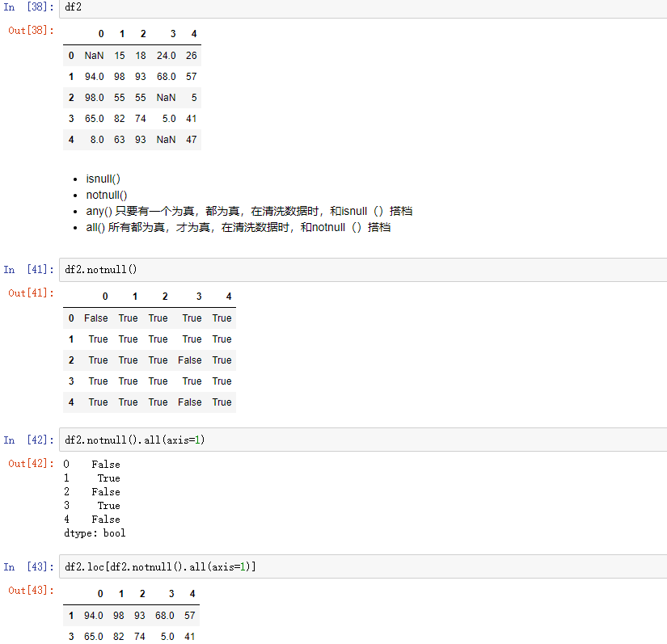Click column header 4 in Out[38] table
This screenshot has width=667, height=644.
click(194, 34)
